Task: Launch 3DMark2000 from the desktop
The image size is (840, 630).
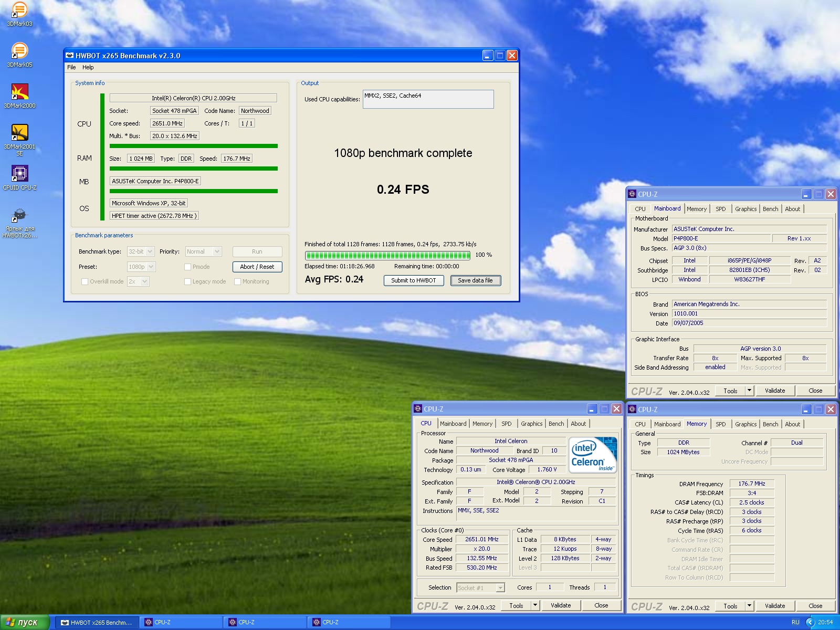Action: pos(19,96)
